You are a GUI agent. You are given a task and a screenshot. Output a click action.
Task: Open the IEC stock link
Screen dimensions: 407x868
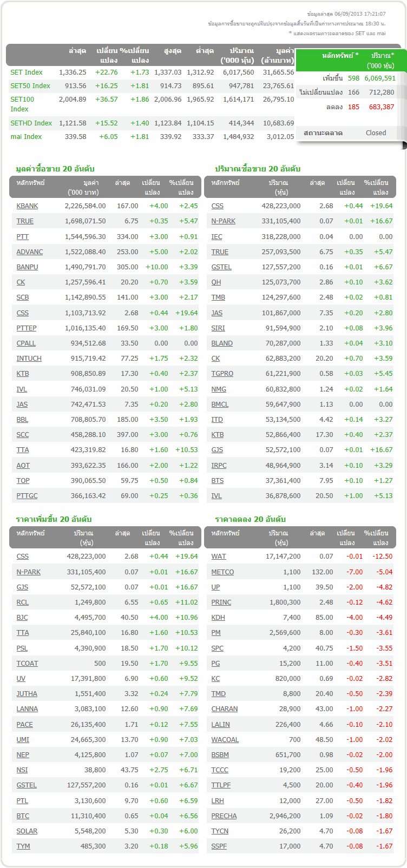point(216,237)
